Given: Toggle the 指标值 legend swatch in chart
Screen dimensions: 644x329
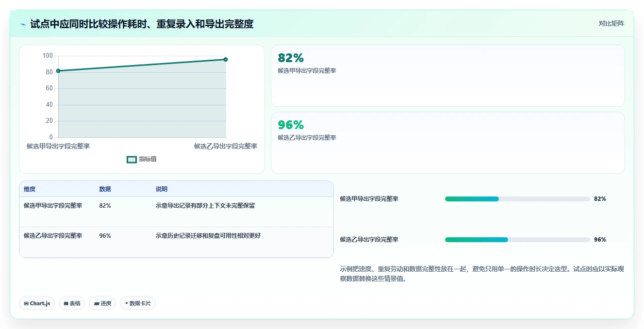Looking at the screenshot, I should click(x=132, y=159).
